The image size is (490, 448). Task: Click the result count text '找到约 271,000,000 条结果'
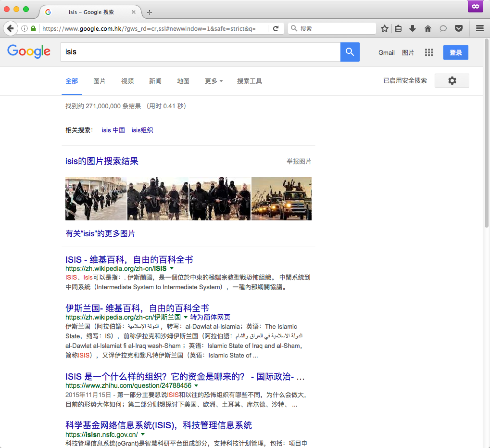pyautogui.click(x=103, y=106)
